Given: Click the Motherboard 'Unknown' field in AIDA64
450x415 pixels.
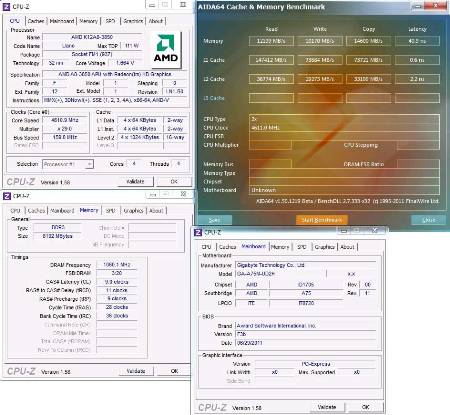Looking at the screenshot, I should point(344,190).
